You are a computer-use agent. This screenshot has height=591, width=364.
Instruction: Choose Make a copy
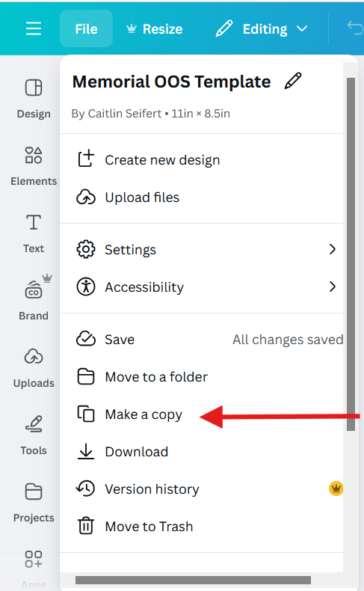tap(201, 414)
